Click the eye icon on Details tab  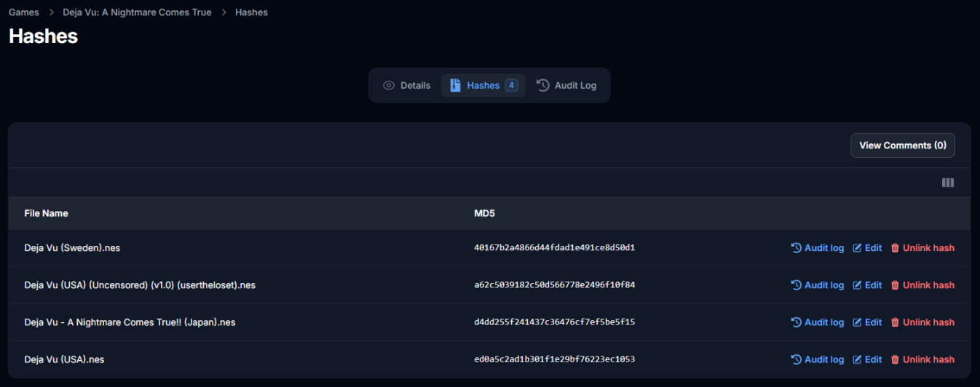point(389,85)
